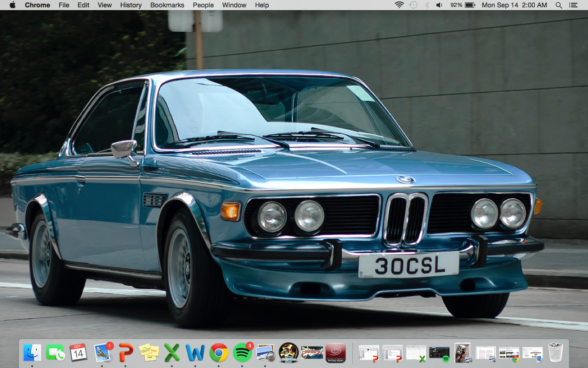
Task: Open the Wi-Fi status menu
Action: (399, 5)
